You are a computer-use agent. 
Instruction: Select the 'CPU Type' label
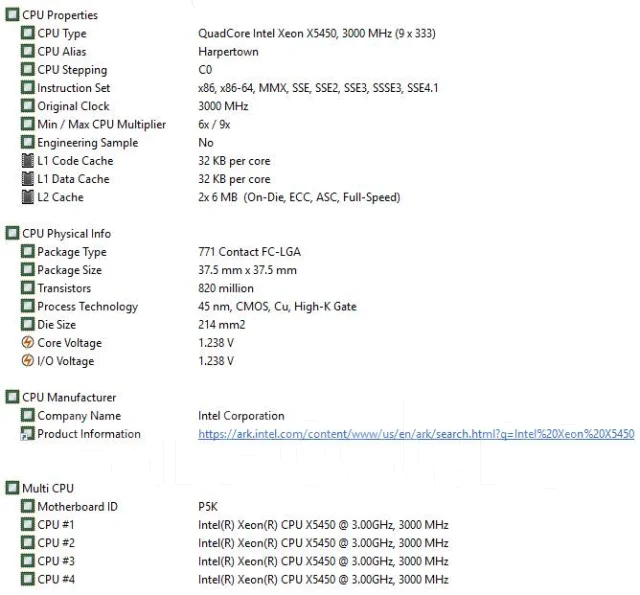[x=62, y=33]
